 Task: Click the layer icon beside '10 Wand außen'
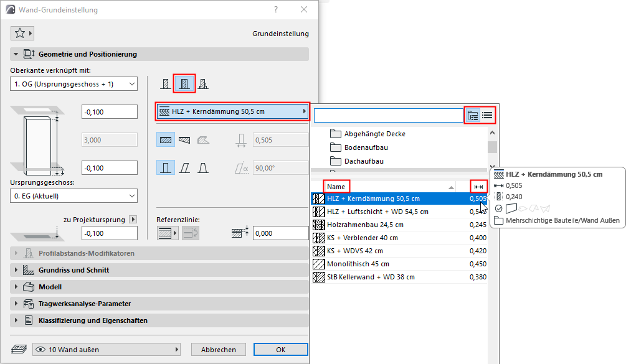pyautogui.click(x=19, y=350)
